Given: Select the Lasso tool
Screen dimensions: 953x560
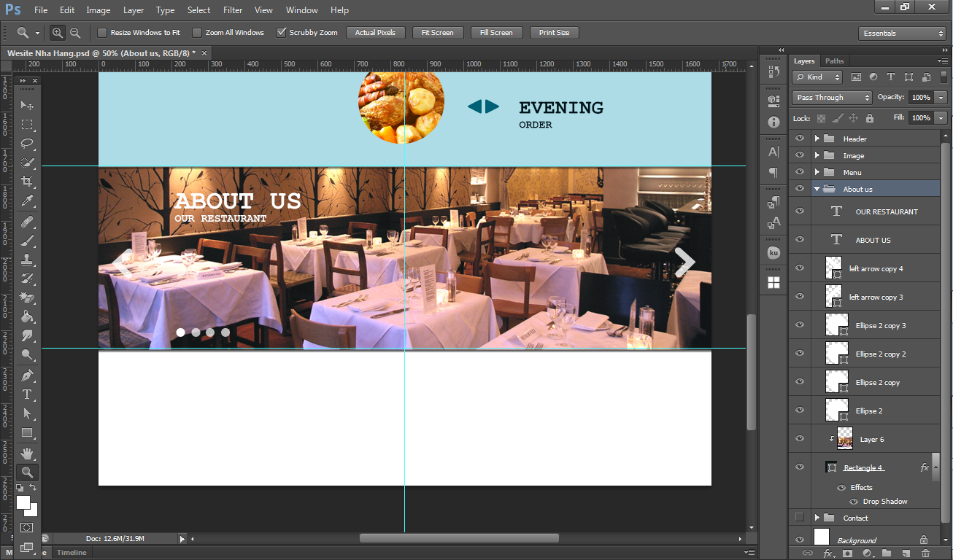Looking at the screenshot, I should pos(27,143).
